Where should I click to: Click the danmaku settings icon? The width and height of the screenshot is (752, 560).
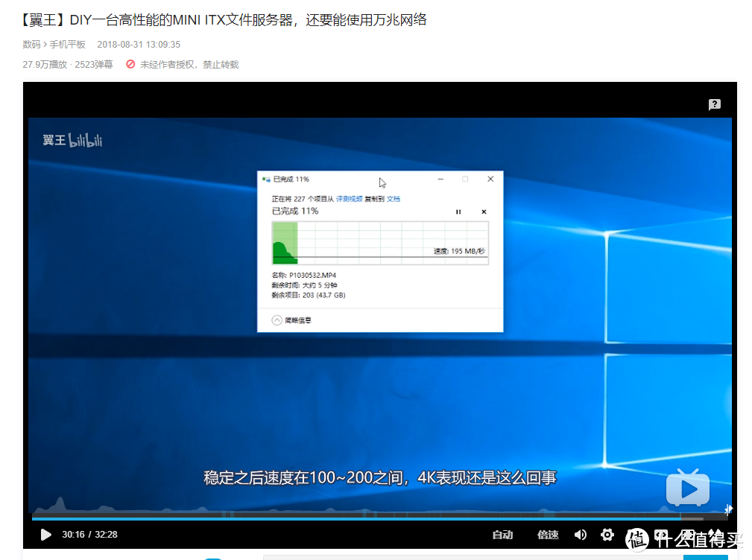(661, 535)
